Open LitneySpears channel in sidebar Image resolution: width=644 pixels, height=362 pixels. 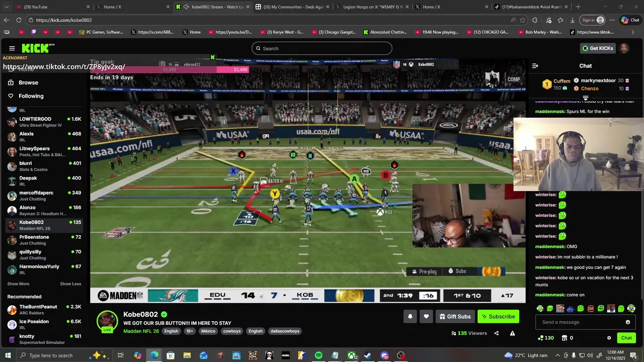click(44, 151)
